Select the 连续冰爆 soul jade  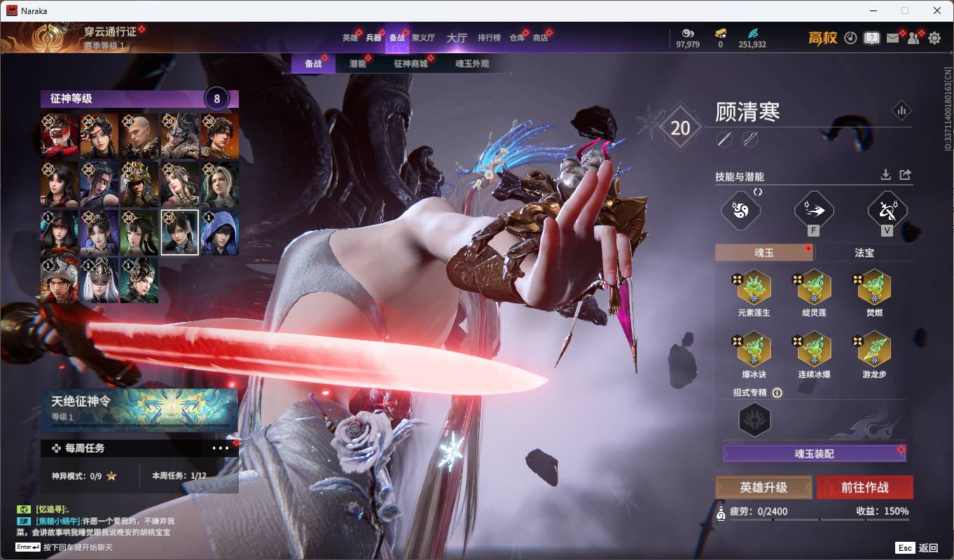pyautogui.click(x=814, y=349)
